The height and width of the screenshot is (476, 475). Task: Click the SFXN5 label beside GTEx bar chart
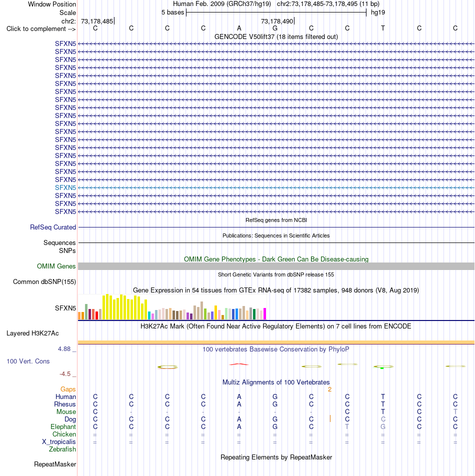pos(65,308)
